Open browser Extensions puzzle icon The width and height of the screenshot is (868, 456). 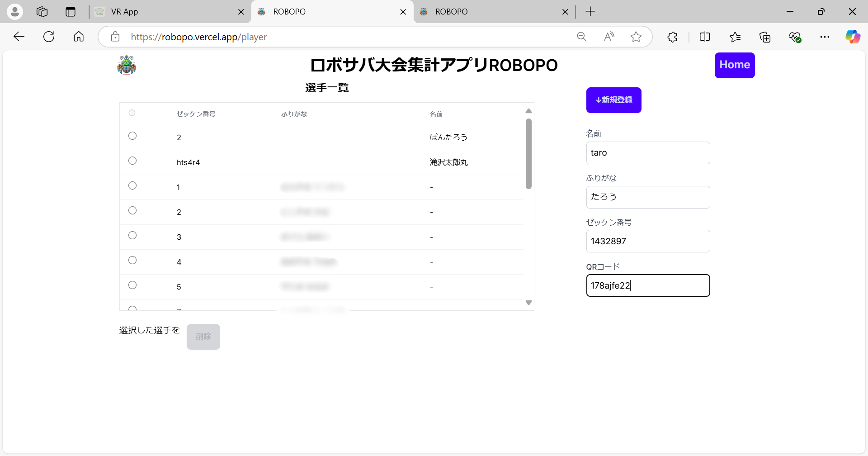pos(672,37)
